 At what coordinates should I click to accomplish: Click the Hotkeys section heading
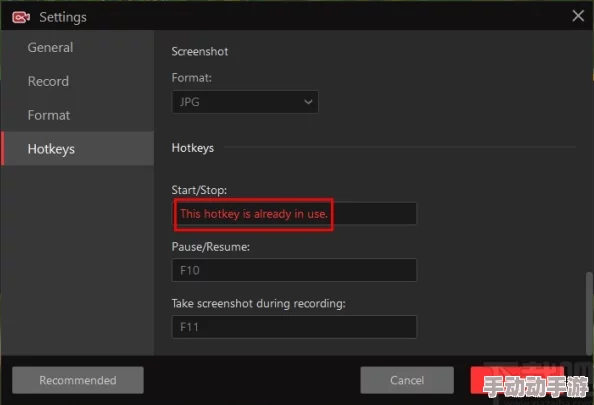[x=192, y=148]
